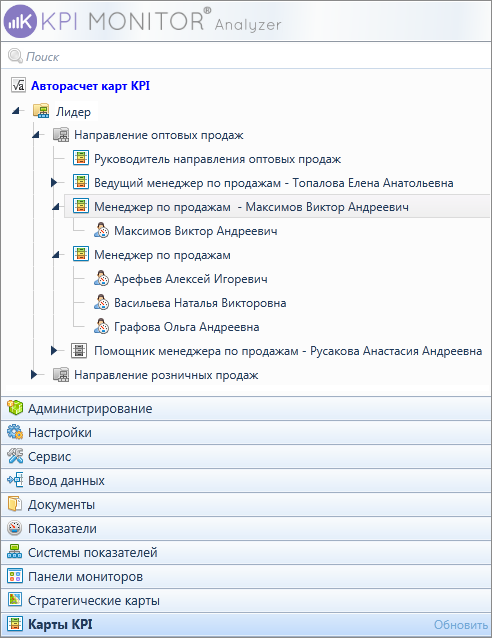The width and height of the screenshot is (495, 641).
Task: Click the Показатели gauge icon
Action: (x=15, y=528)
